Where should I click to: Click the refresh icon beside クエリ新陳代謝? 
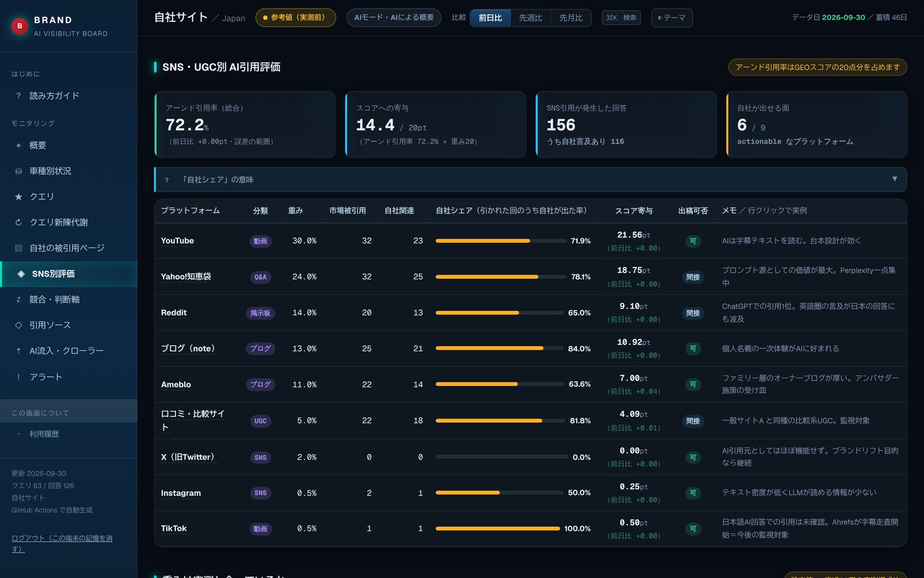[18, 223]
